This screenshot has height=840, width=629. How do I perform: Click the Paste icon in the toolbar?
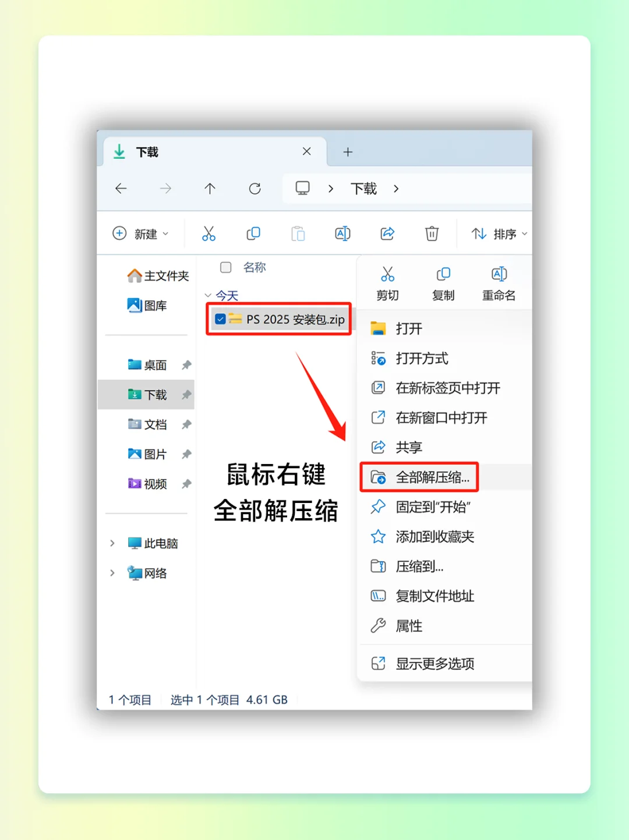pos(298,233)
